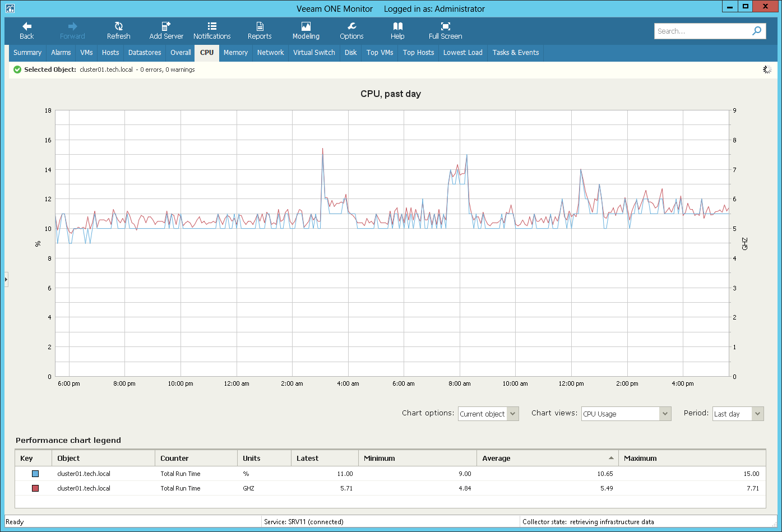Go to the Tasks & Events tab
The image size is (782, 532).
[516, 53]
